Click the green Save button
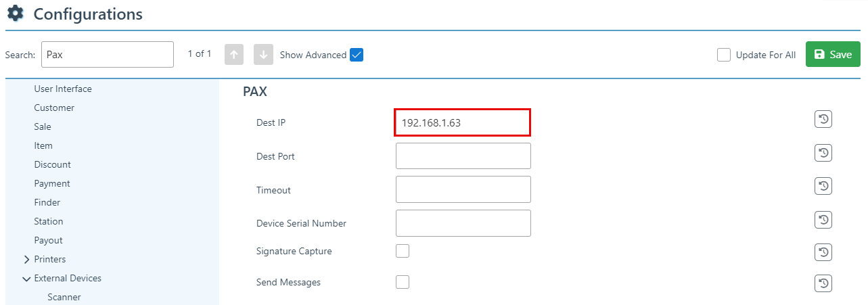Viewport: 868px width, 305px height. [833, 55]
